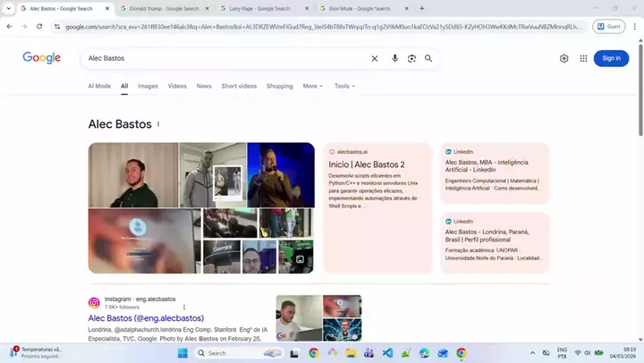The image size is (644, 363).
Task: Click the Alec Bastos search input field
Action: pyautogui.click(x=224, y=58)
